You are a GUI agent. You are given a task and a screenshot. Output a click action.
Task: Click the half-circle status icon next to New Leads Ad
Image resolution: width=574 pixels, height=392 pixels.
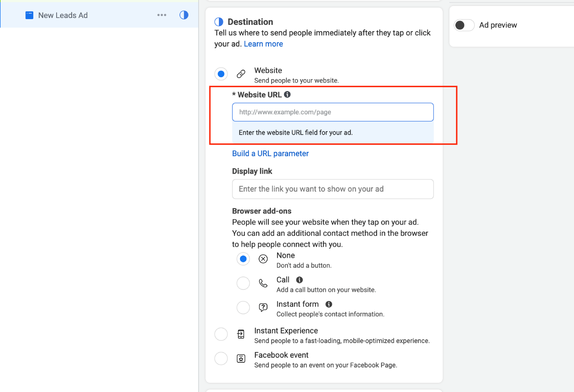pos(184,15)
